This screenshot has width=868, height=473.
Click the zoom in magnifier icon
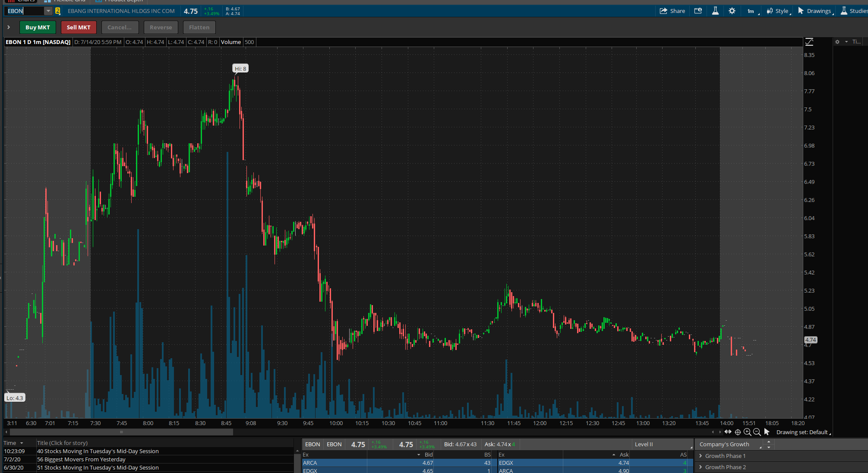click(748, 432)
